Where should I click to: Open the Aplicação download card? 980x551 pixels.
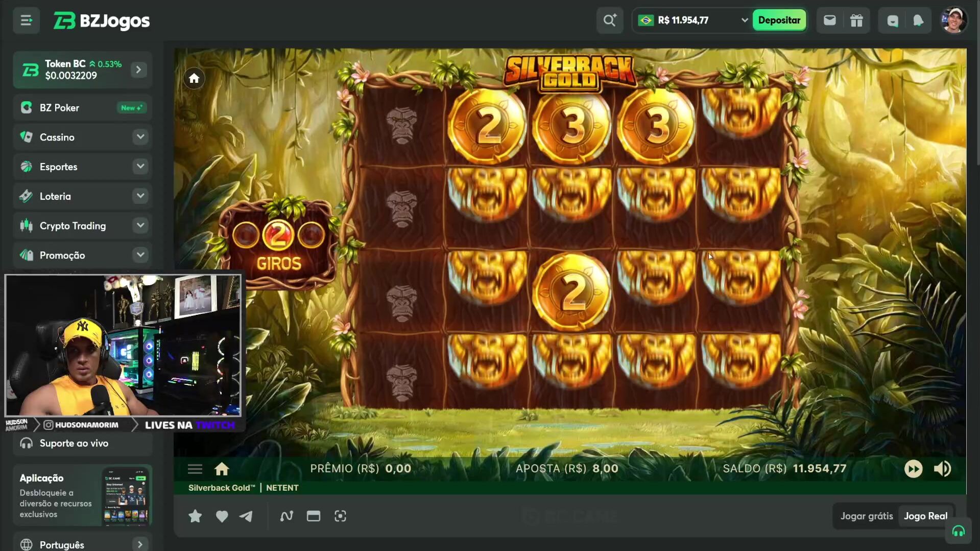tap(83, 495)
